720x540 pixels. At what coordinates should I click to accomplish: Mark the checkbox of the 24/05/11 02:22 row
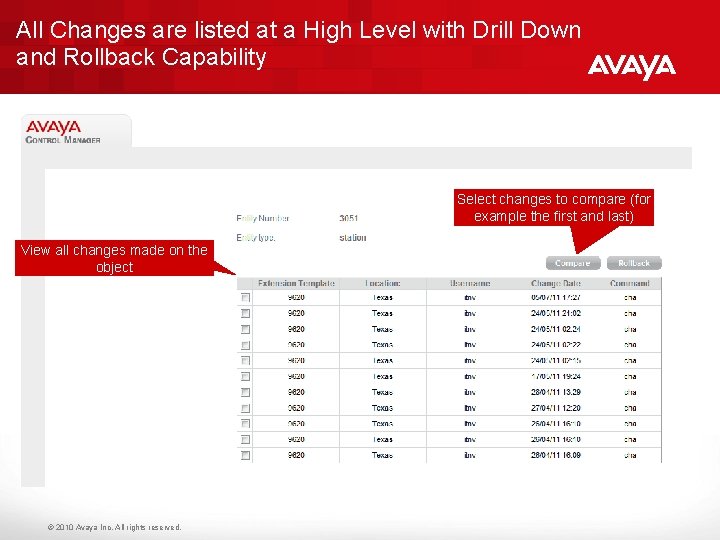pyautogui.click(x=246, y=345)
